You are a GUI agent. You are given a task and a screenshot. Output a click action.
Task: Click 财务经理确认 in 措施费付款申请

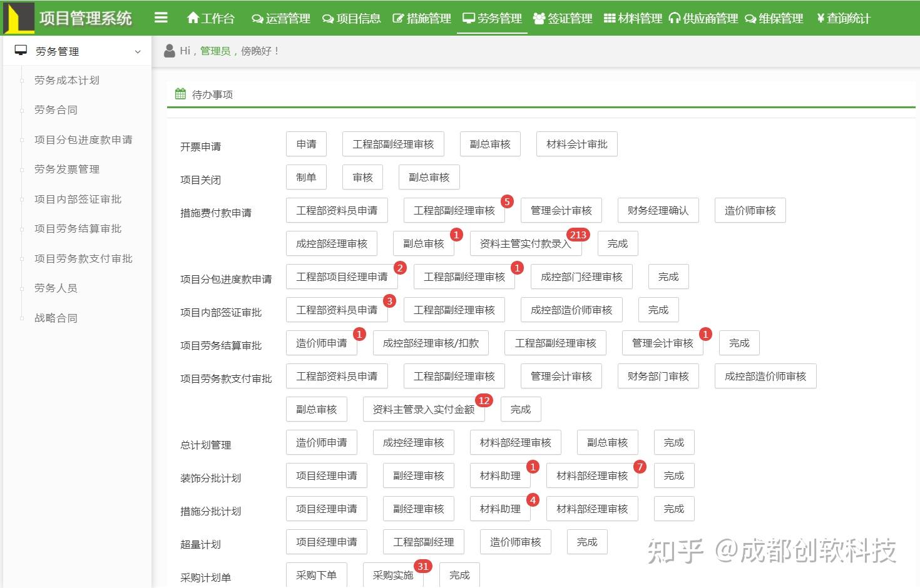tap(658, 210)
